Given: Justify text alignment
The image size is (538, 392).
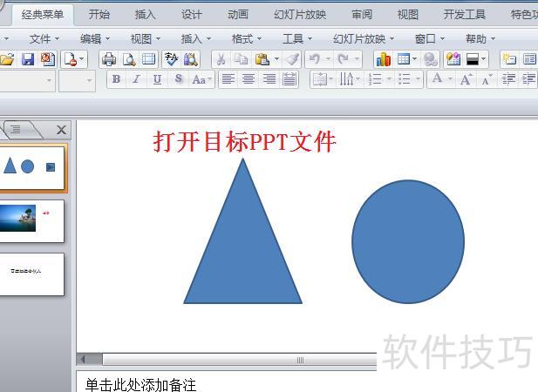Looking at the screenshot, I should tap(289, 79).
